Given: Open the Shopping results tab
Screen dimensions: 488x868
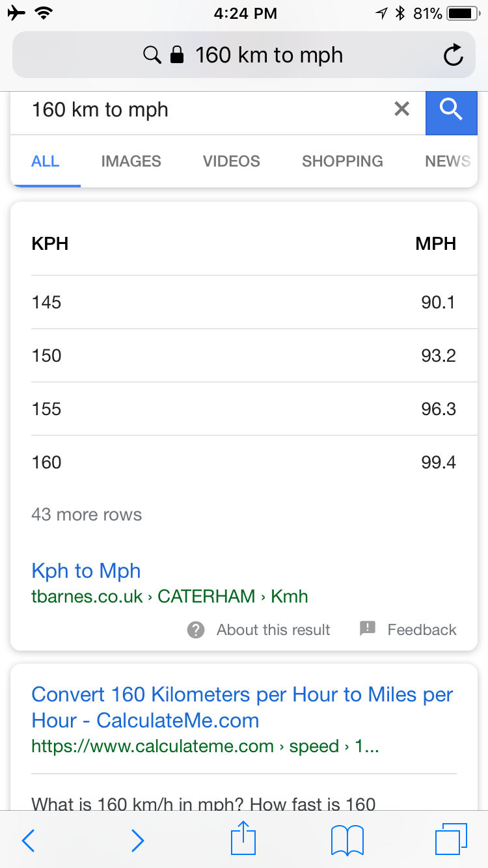Looking at the screenshot, I should tap(342, 161).
